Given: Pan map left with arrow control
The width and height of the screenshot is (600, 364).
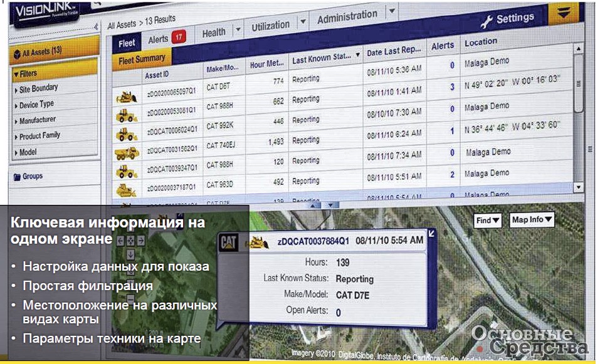Looking at the screenshot, I should tap(120, 241).
